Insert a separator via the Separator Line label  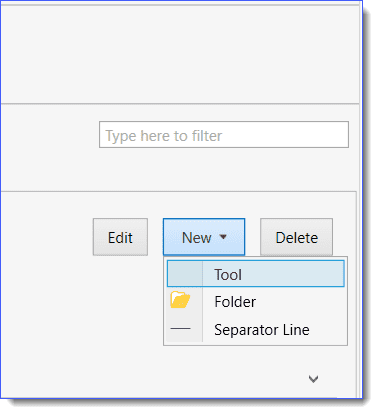point(262,330)
